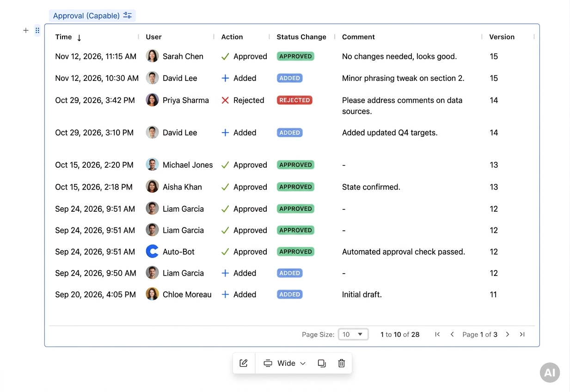Click the add block plus icon
This screenshot has width=570, height=392.
[x=26, y=31]
